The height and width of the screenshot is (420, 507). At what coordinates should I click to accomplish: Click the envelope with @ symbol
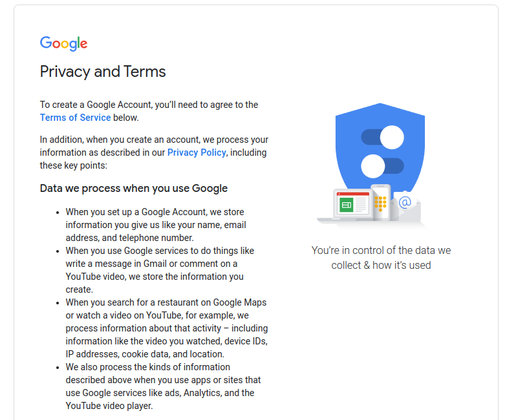[405, 205]
